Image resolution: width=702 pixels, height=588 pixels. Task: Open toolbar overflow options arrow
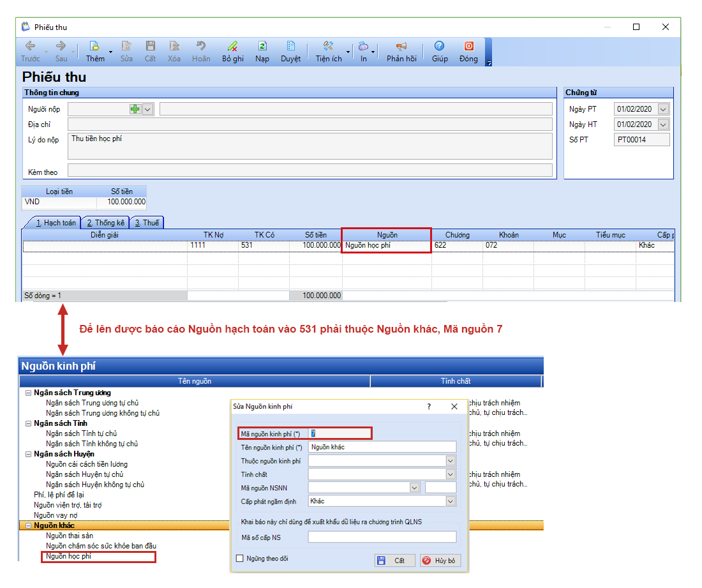[x=489, y=63]
